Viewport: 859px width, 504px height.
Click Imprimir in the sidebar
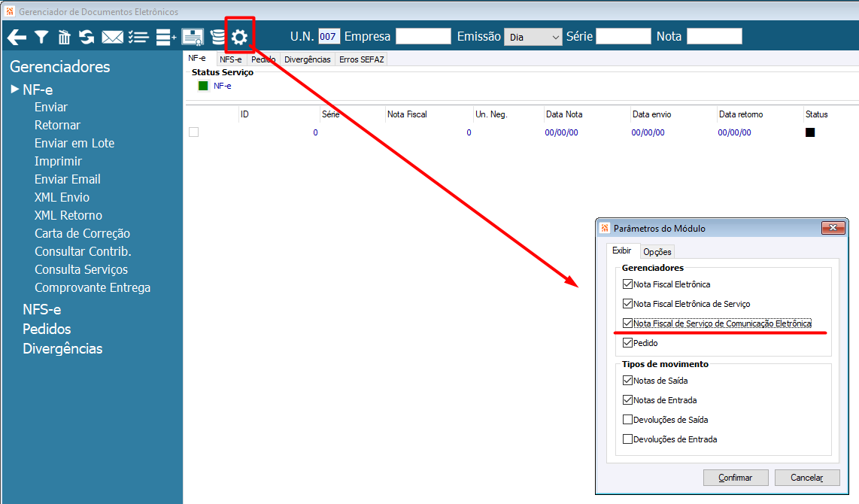(x=57, y=161)
